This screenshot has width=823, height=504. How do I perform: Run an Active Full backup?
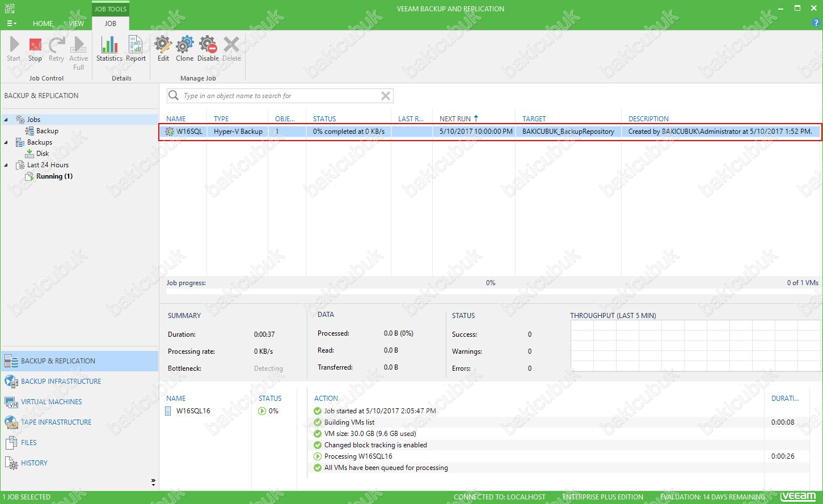[78, 53]
